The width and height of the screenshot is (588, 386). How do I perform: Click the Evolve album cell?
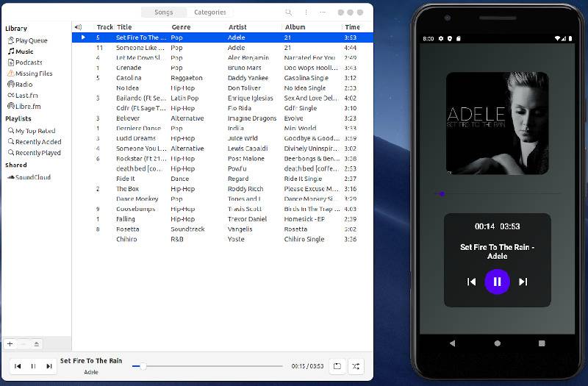point(293,118)
